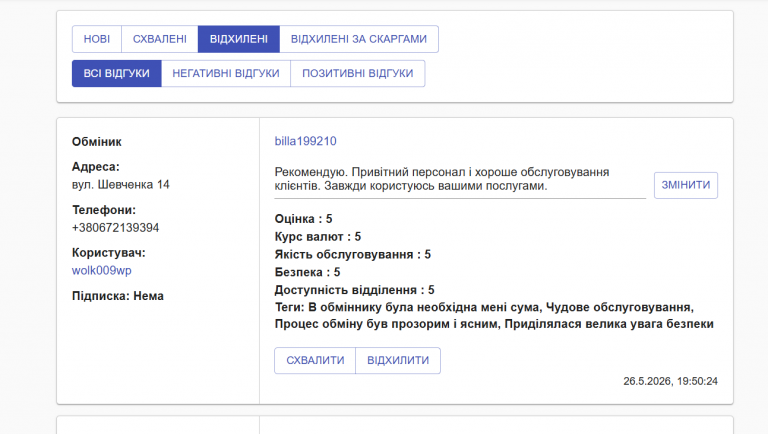Click the Адреса: label

point(96,167)
